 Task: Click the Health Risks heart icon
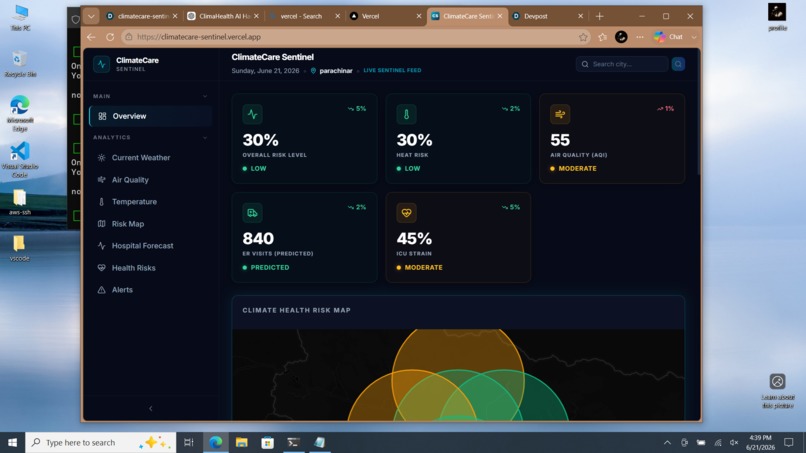click(101, 268)
